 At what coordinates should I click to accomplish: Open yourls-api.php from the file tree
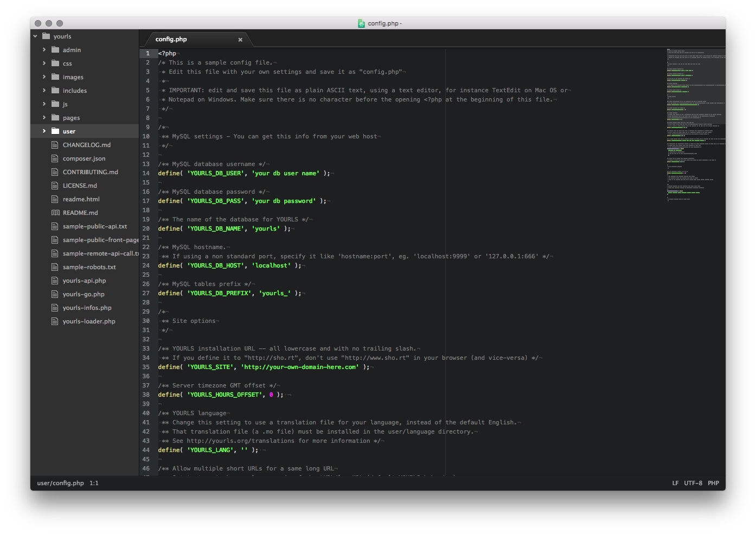pos(85,281)
